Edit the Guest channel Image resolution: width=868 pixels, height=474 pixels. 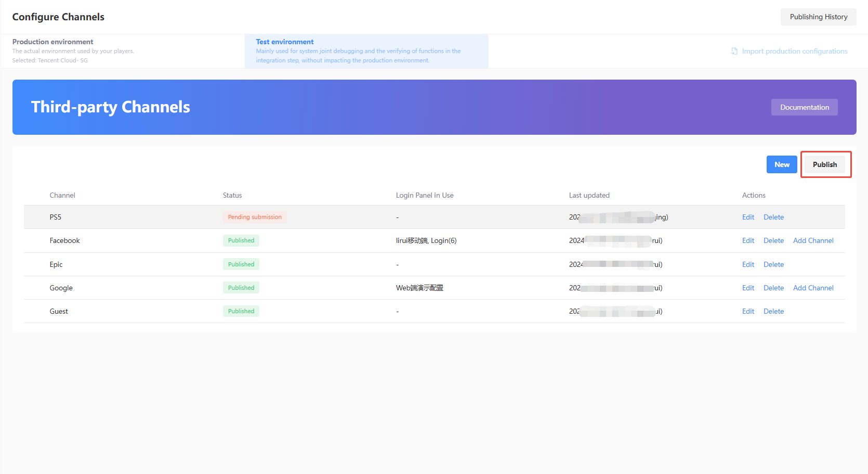pyautogui.click(x=748, y=311)
